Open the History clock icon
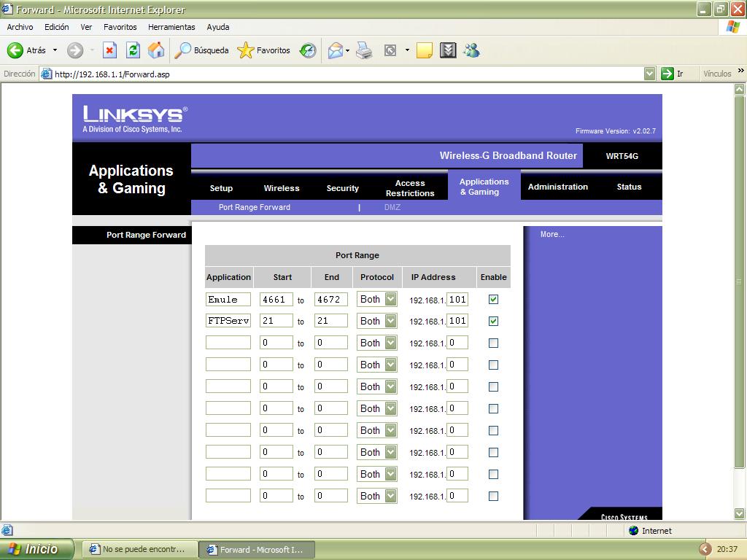747x560 pixels. [x=308, y=50]
